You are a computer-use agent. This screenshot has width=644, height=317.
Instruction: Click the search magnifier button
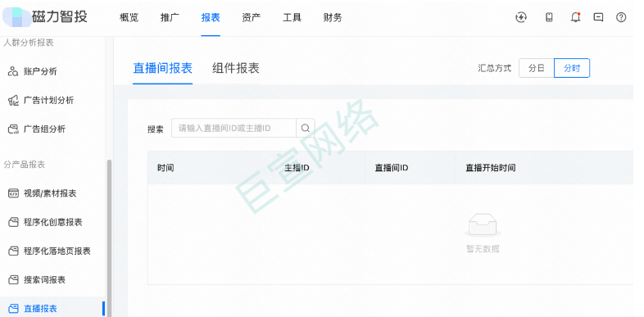[x=305, y=128]
